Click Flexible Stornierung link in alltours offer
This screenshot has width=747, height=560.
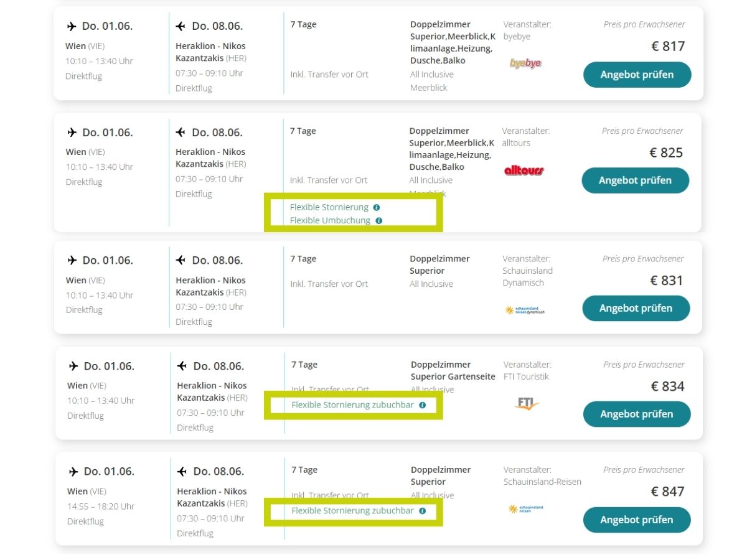click(329, 207)
